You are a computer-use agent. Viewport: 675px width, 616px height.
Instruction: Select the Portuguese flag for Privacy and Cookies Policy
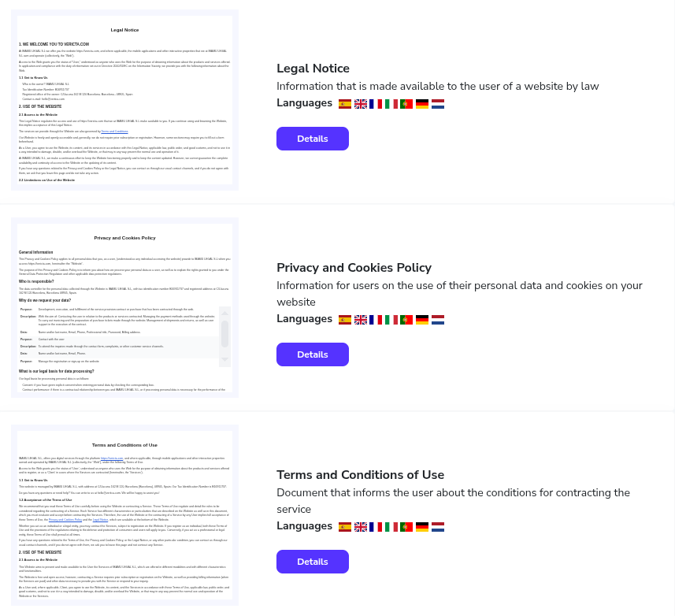click(406, 320)
